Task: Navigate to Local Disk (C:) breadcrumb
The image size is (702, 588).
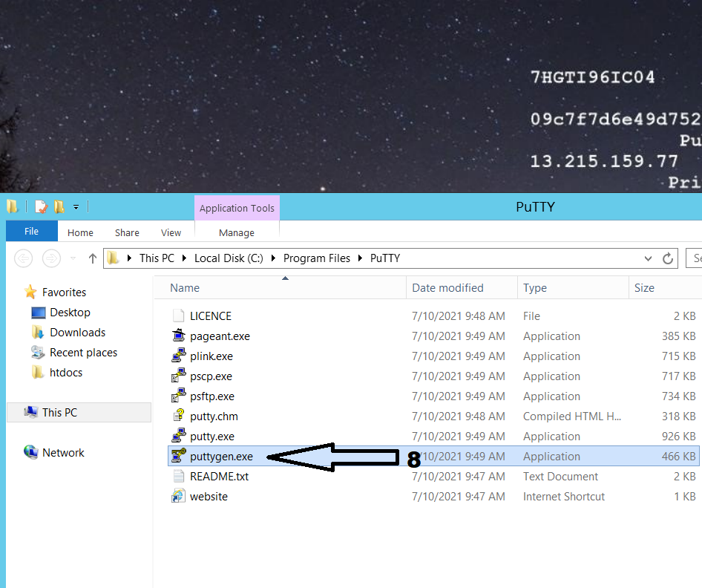Action: (x=229, y=258)
